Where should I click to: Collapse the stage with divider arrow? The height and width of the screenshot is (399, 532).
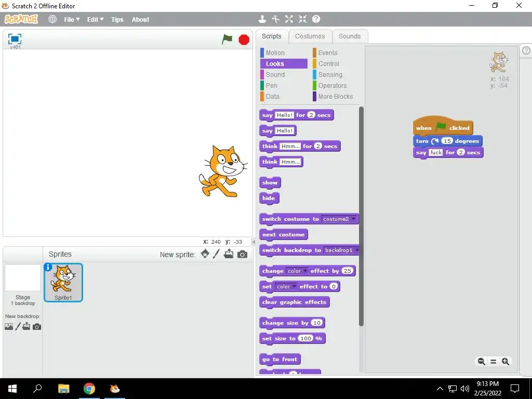point(254,242)
